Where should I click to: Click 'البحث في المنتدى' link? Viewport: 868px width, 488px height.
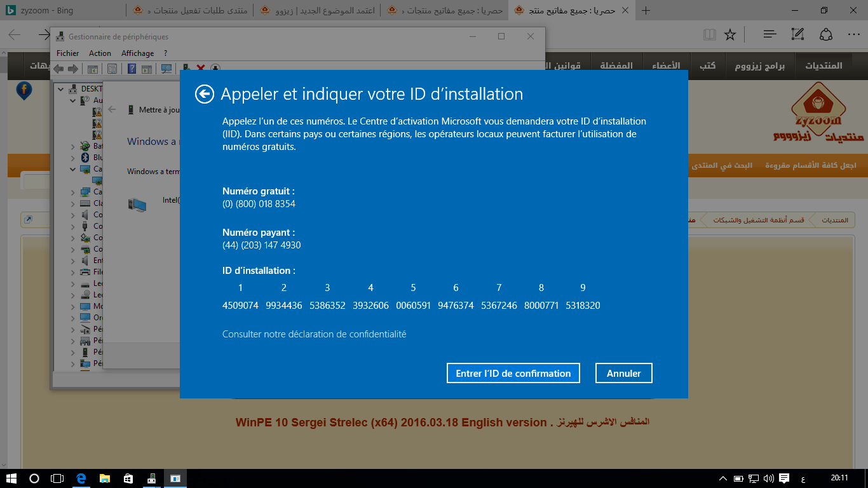tap(722, 165)
